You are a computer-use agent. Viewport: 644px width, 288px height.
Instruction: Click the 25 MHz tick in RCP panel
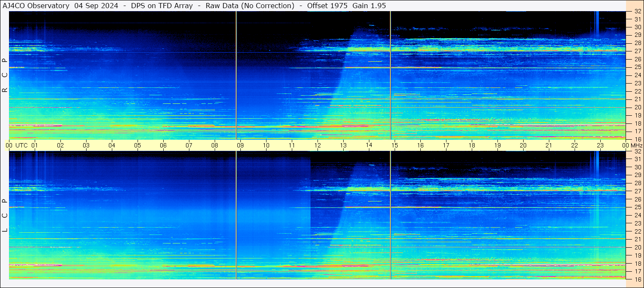(x=638, y=67)
